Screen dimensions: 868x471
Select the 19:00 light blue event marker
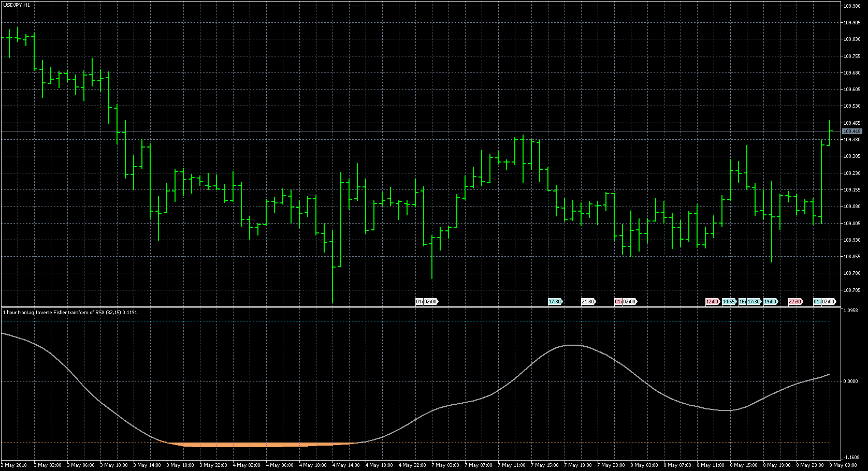point(770,302)
